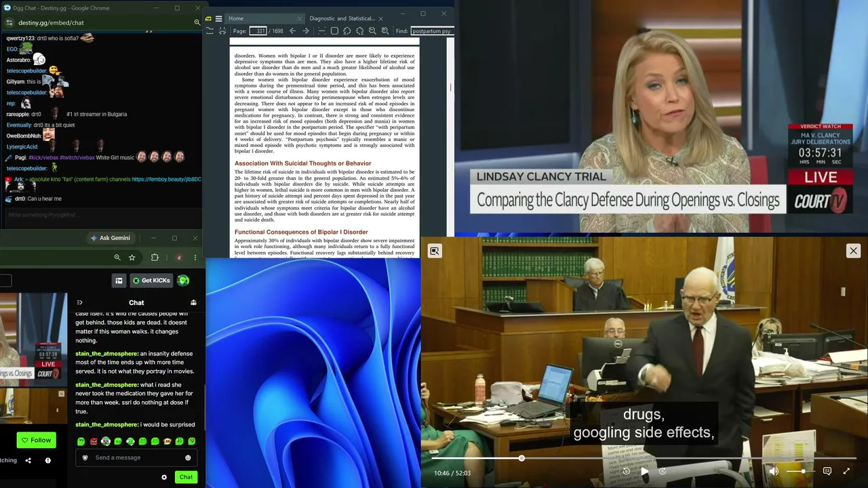Seek using the trial video progress bar
This screenshot has height=488, width=868.
point(644,458)
